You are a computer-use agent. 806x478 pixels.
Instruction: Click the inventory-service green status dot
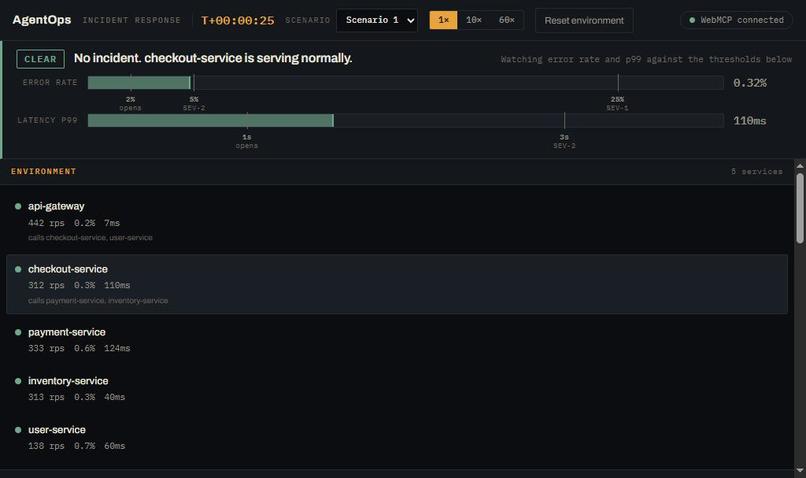(x=18, y=381)
